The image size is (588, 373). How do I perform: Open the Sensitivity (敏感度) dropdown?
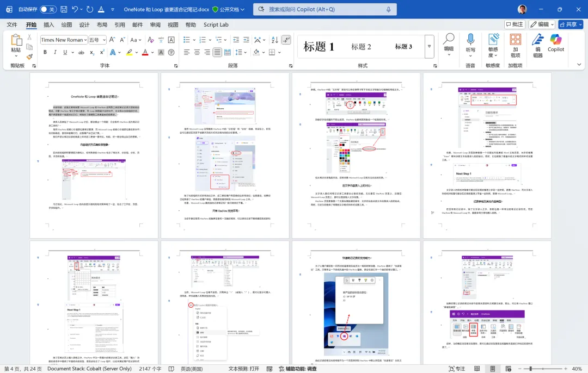coord(493,46)
